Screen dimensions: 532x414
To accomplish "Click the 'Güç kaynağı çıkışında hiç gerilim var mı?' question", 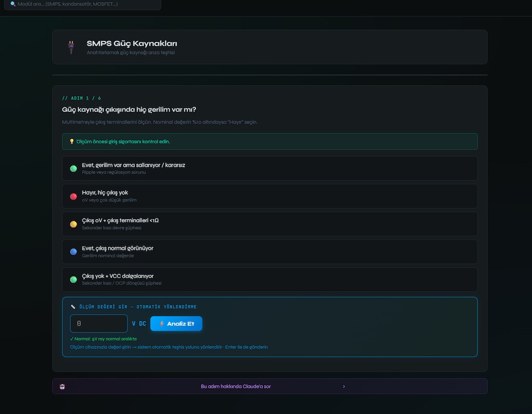I will pos(129,110).
